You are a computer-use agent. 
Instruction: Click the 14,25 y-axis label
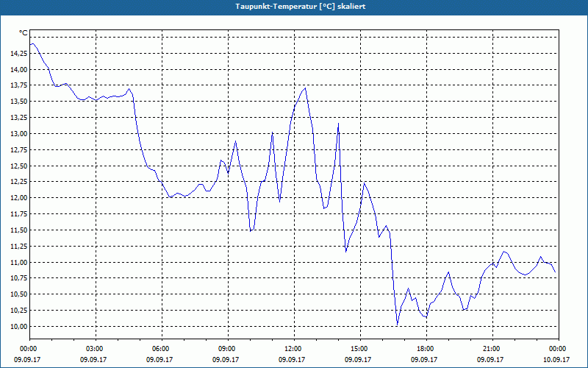click(x=19, y=54)
